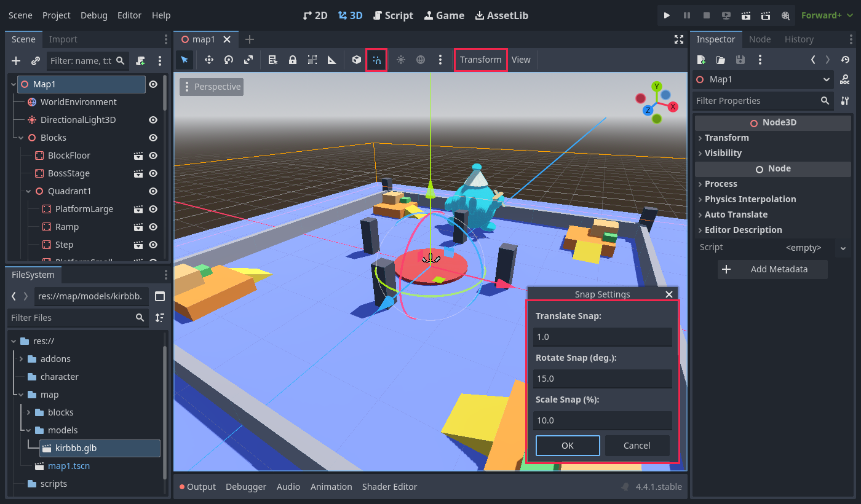Switch to the Node dock tab

[760, 39]
